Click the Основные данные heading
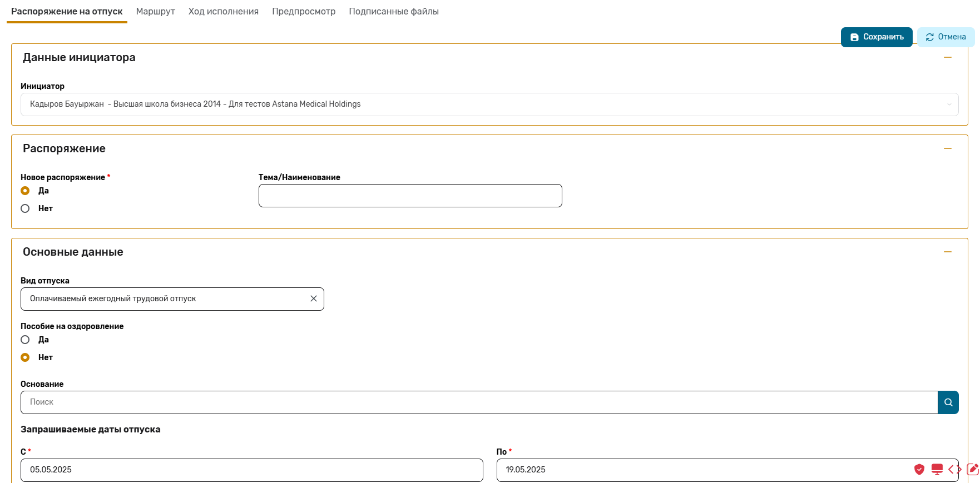 click(73, 252)
